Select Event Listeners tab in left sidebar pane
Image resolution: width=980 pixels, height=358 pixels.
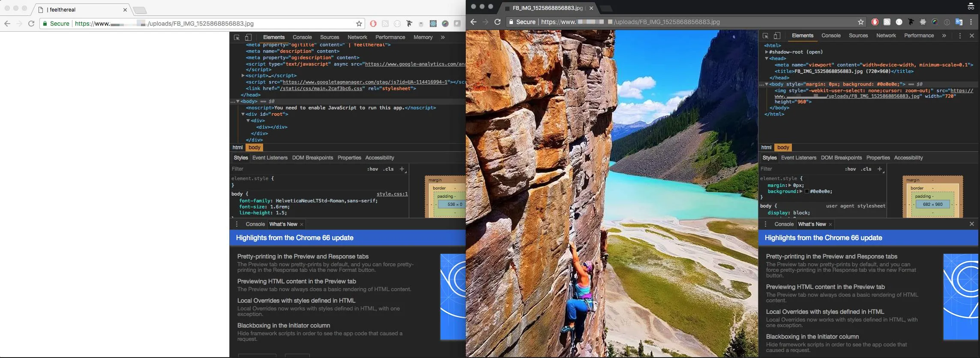coord(270,158)
